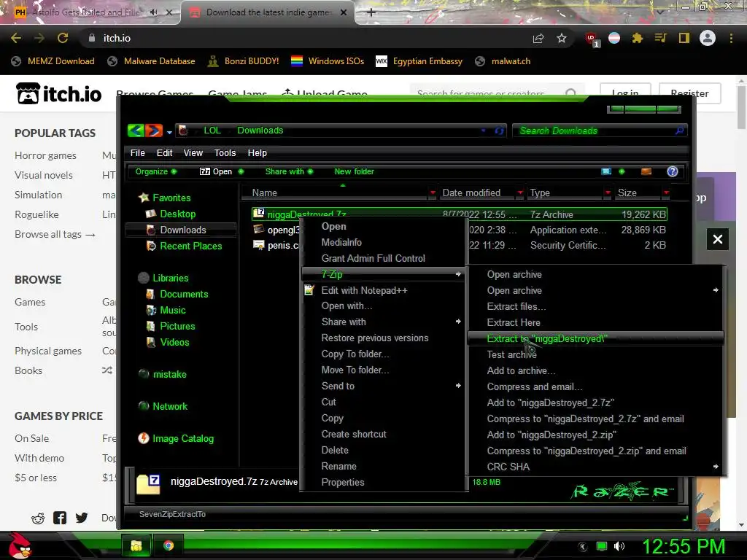Expand Send to submenu in context menu

pyautogui.click(x=458, y=386)
